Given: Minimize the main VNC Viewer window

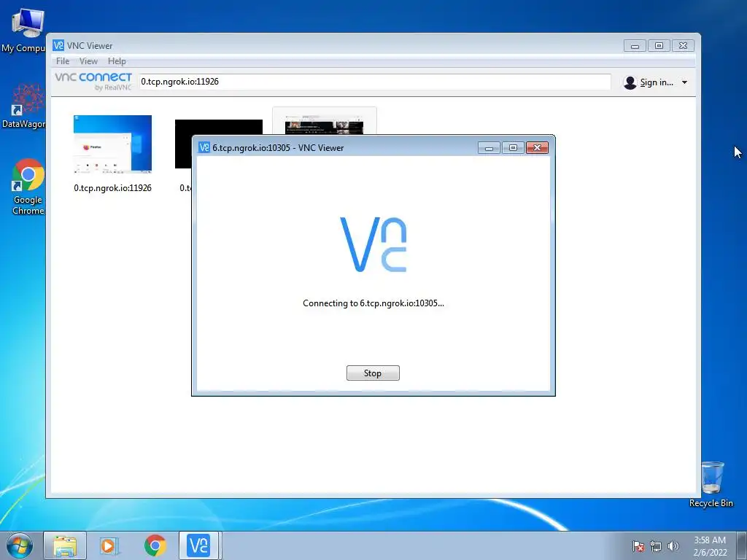Looking at the screenshot, I should (x=635, y=46).
